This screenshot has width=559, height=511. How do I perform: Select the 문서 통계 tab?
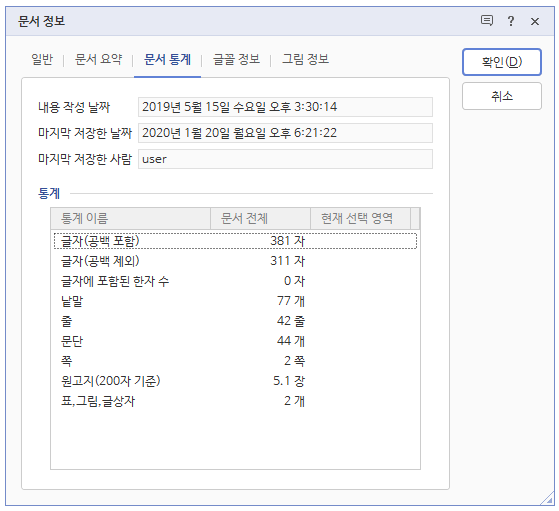167,59
